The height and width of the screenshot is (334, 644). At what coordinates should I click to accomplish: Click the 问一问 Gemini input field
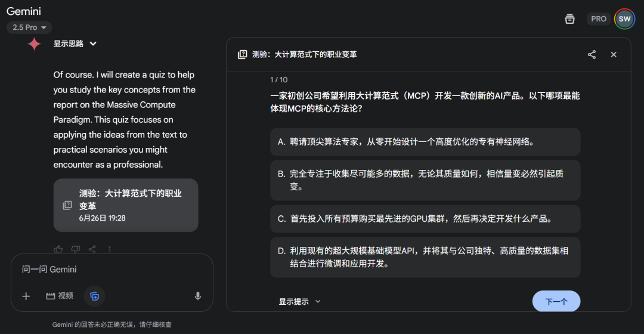(x=112, y=270)
